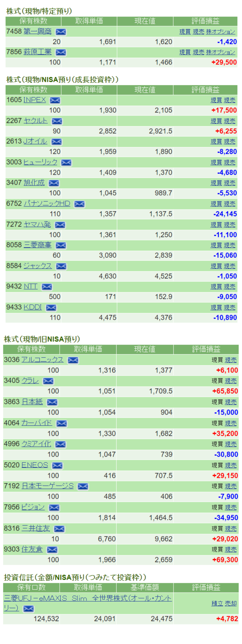This screenshot has width=242, height=644.
Task: Open the 株オプション link for 萩原工業
Action: [x=220, y=52]
